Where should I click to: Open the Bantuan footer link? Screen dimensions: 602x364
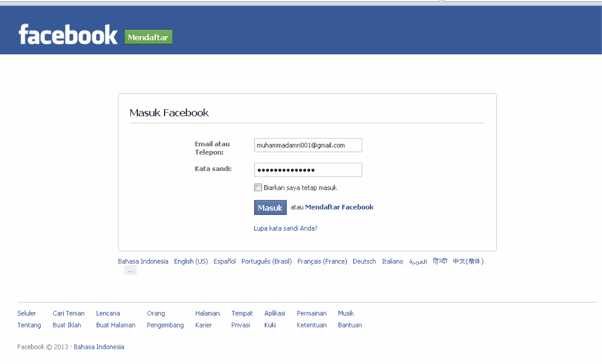click(x=350, y=325)
